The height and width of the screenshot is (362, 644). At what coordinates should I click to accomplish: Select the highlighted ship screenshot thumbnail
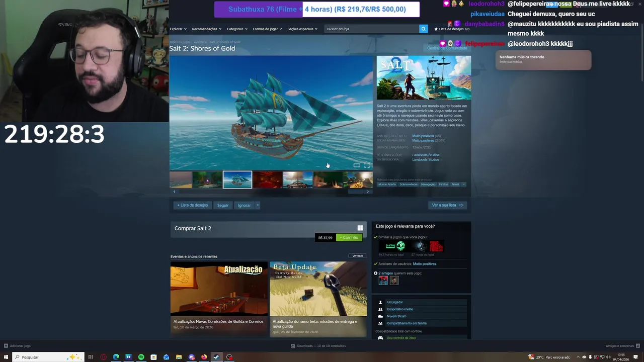(237, 180)
